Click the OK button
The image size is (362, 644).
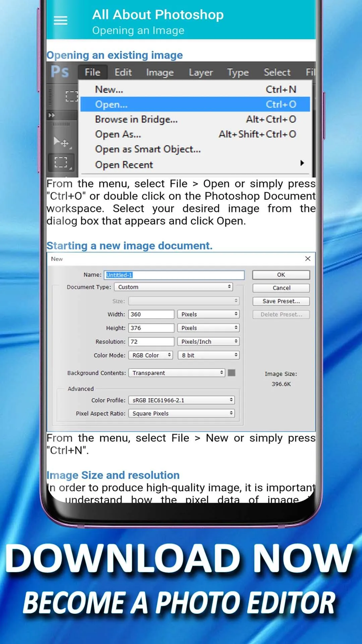point(281,275)
